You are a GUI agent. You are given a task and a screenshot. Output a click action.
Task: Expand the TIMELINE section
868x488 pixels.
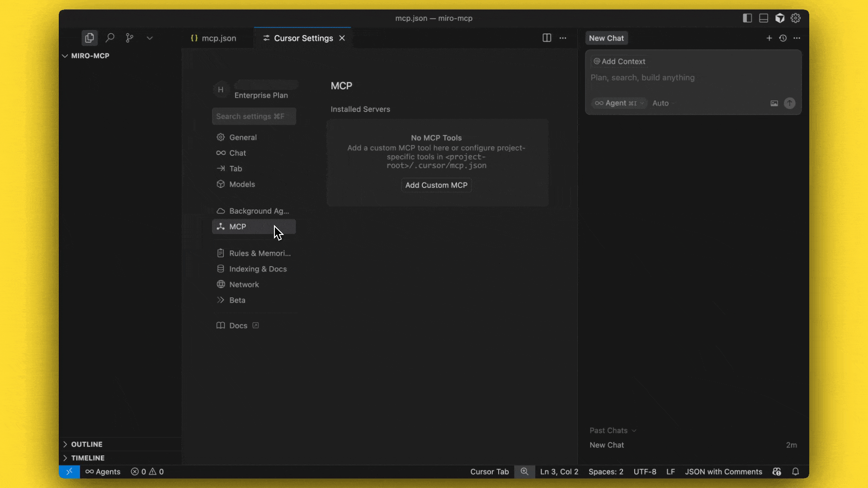point(88,458)
